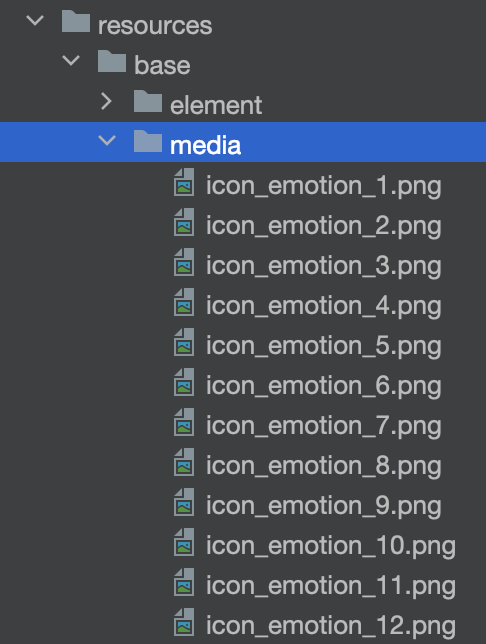The image size is (486, 644).
Task: Select icon_emotion_3.png file
Action: point(324,266)
